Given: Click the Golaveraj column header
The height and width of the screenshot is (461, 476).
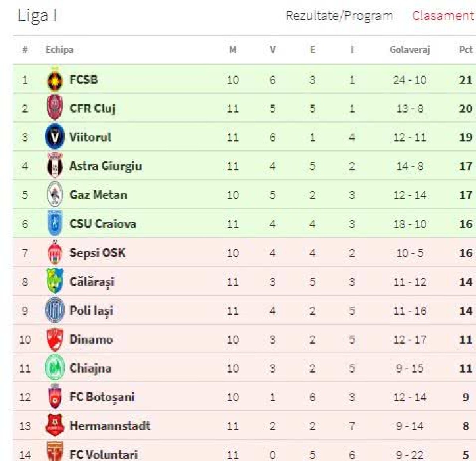Looking at the screenshot, I should 410,50.
